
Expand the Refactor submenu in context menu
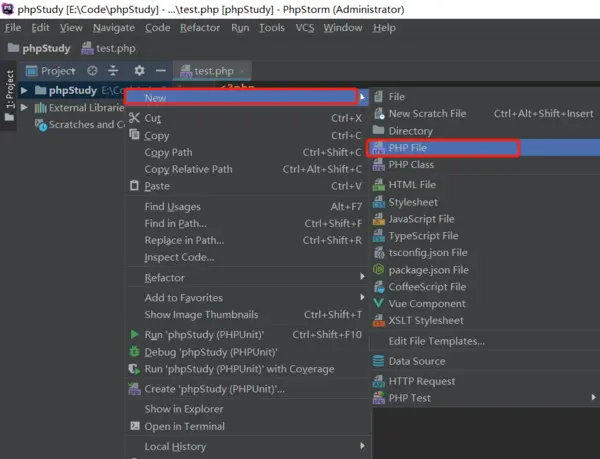(x=246, y=278)
